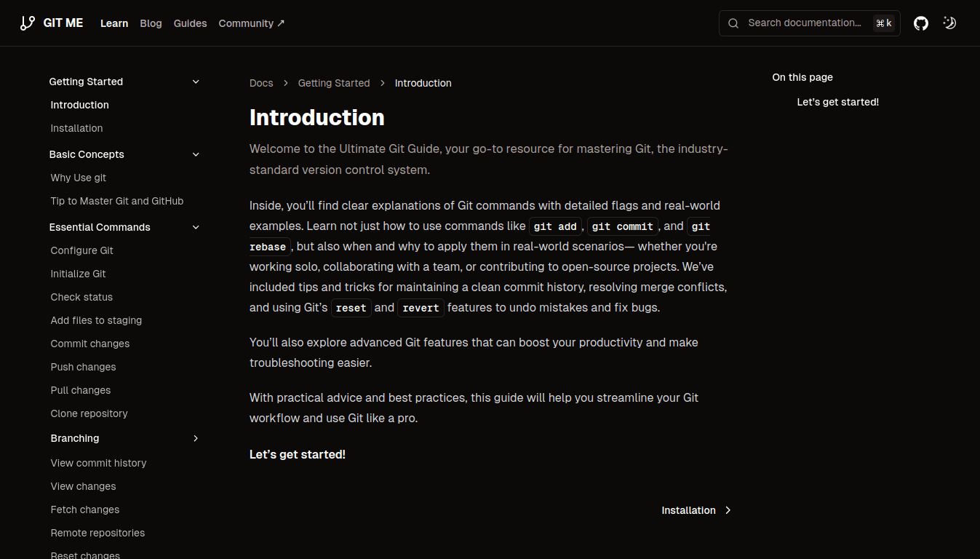
Task: Collapse the Getting Started sidebar section
Action: coord(196,82)
